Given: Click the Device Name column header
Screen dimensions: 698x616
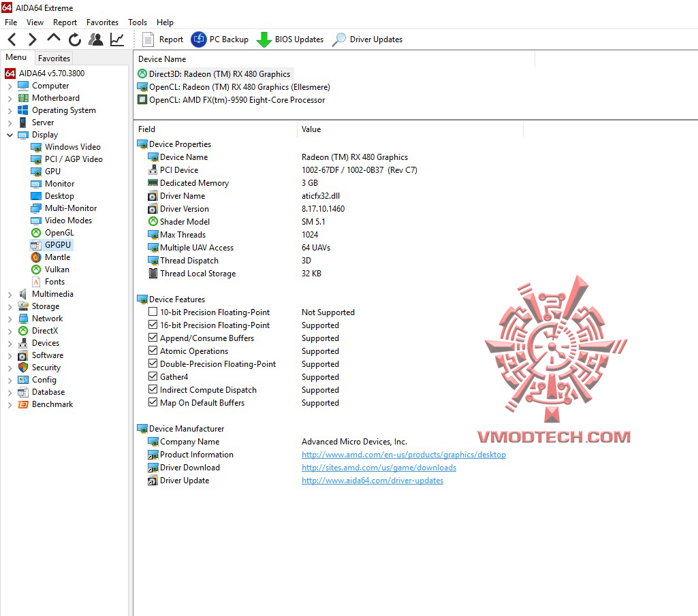Looking at the screenshot, I should [334, 59].
